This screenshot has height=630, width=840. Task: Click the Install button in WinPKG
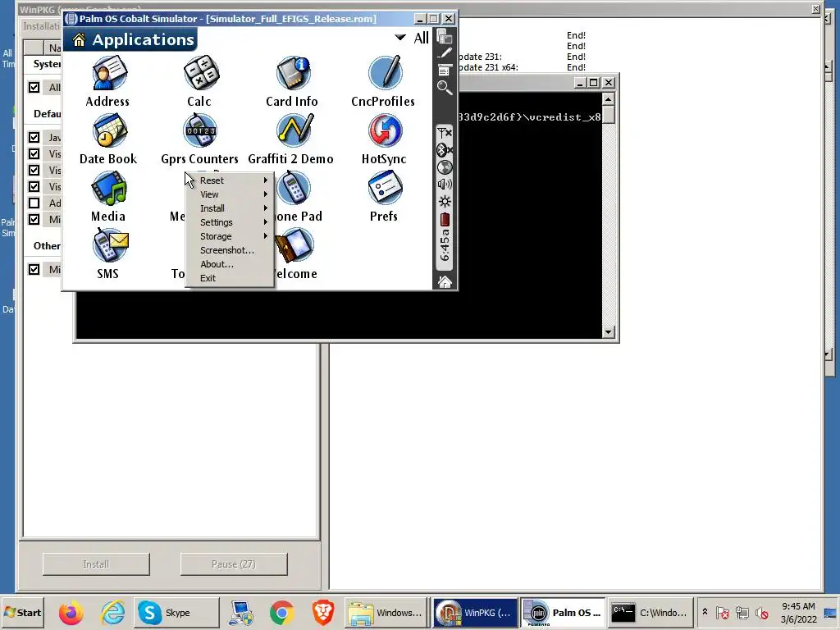(96, 564)
